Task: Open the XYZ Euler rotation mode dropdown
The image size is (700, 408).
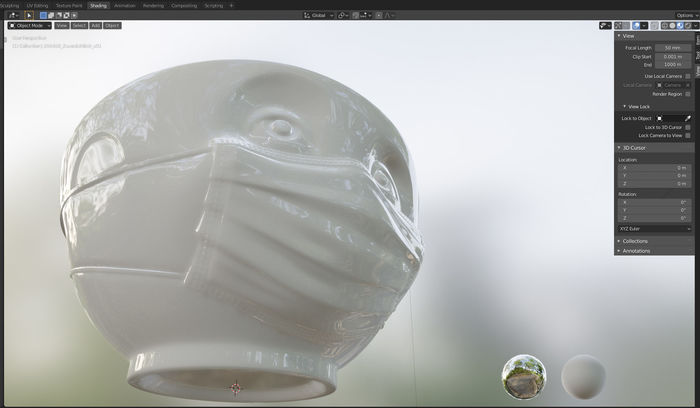Action: (654, 228)
